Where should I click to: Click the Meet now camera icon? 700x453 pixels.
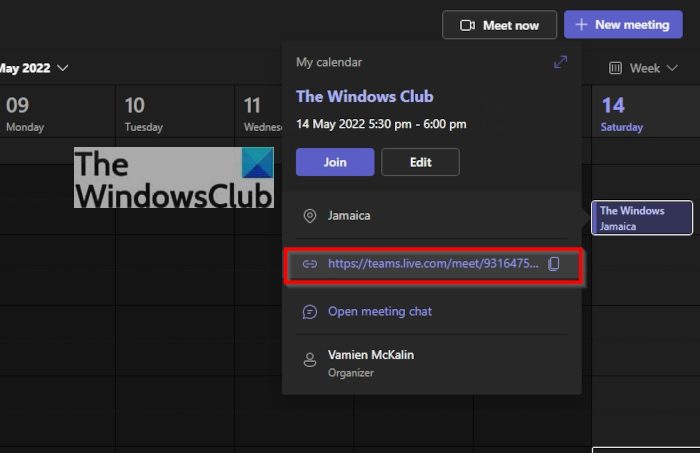tap(467, 25)
